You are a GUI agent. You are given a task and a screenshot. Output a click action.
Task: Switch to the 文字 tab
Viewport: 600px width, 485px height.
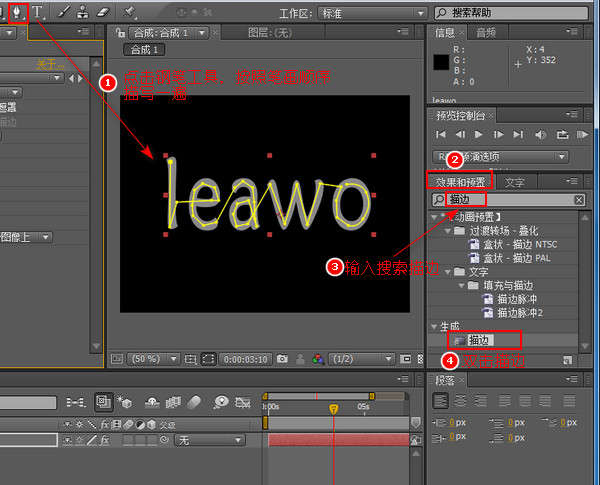515,182
